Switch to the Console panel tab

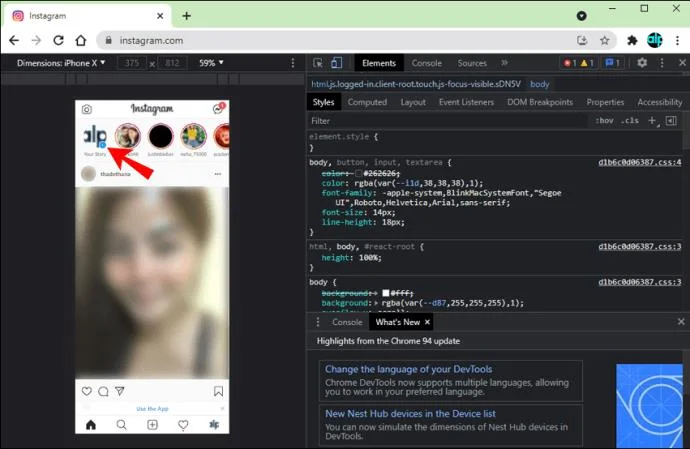pos(426,63)
